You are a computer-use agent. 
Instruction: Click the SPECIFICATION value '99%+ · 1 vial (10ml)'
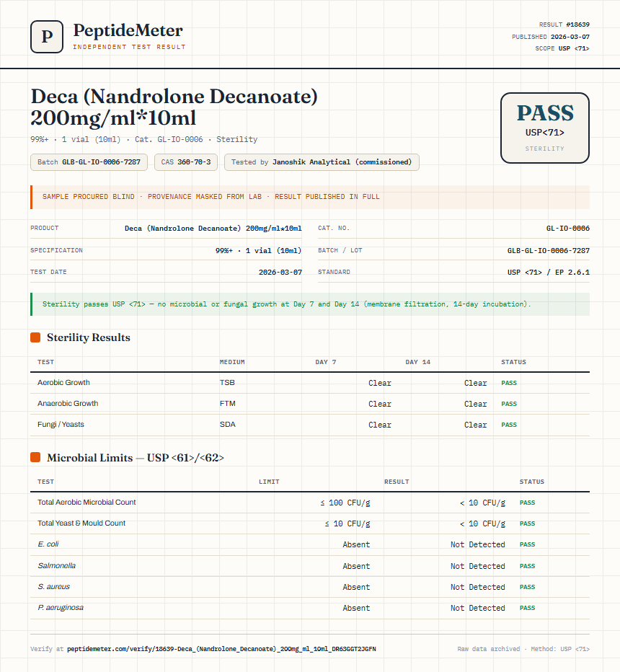tap(258, 251)
